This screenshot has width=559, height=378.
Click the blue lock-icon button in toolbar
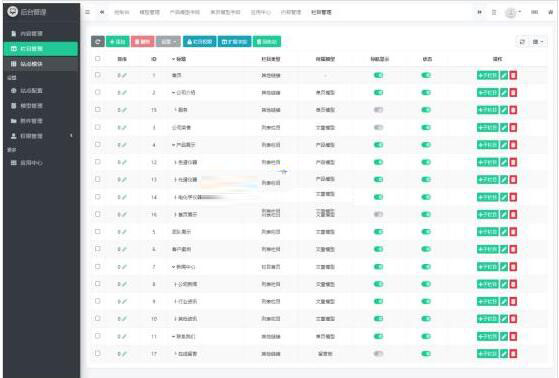(x=199, y=42)
